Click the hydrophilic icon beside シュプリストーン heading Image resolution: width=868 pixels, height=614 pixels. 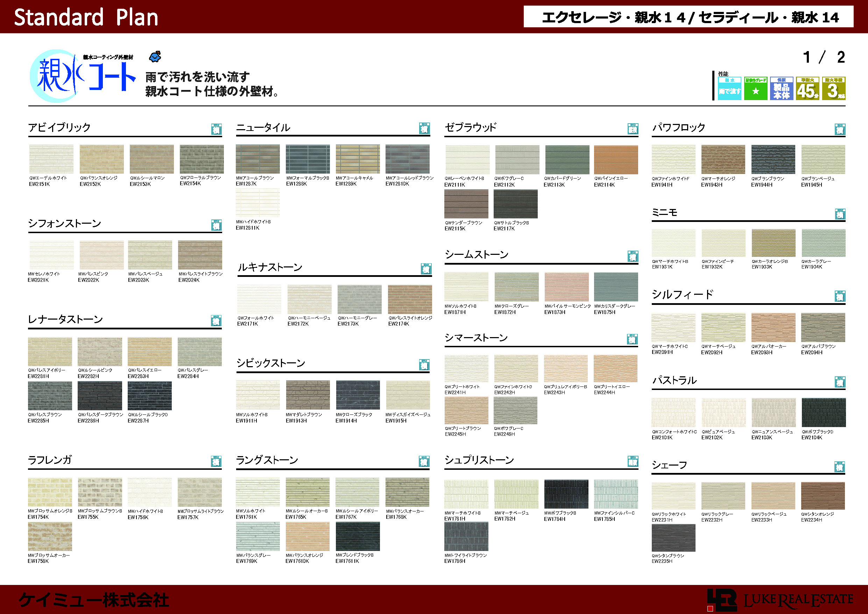click(x=633, y=461)
